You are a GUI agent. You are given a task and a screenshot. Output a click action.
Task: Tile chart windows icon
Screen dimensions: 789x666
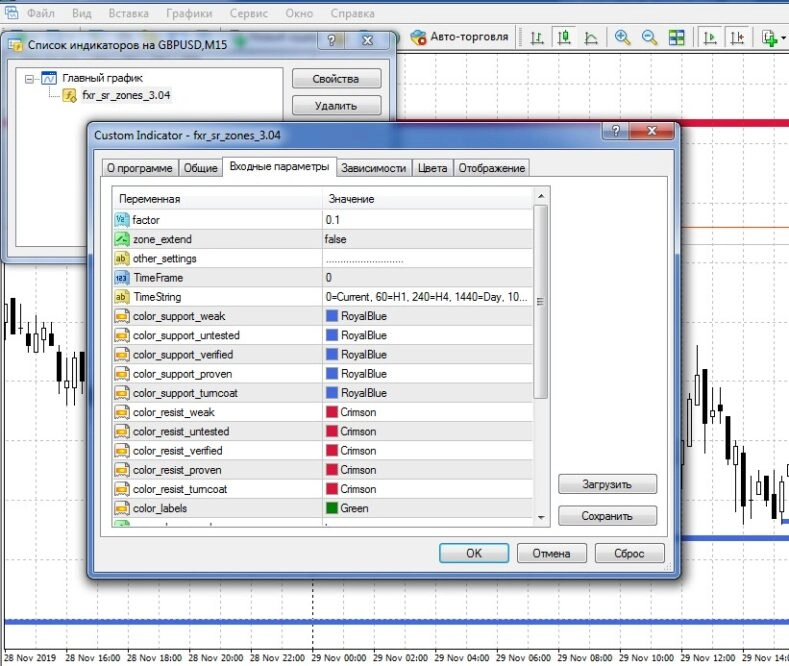click(676, 38)
